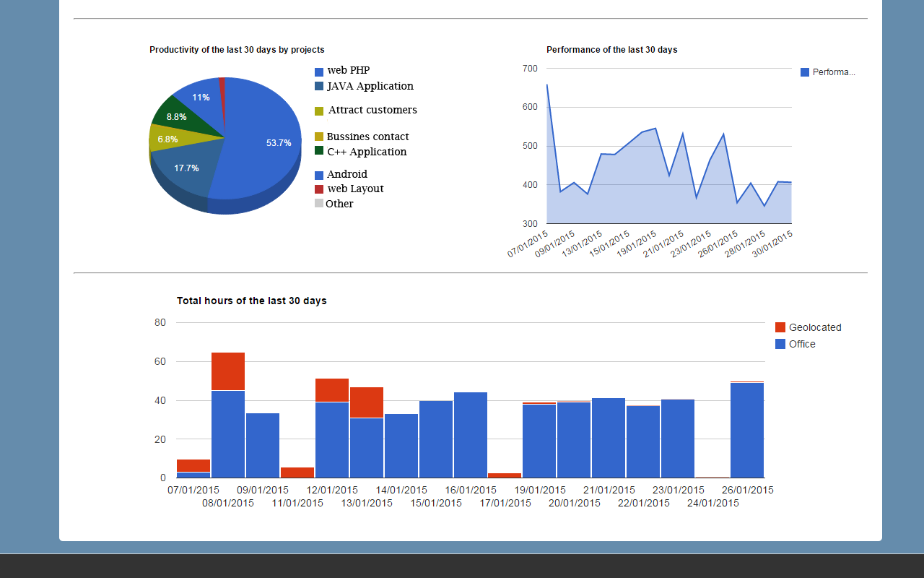Click the web PHP legend color swatch
The width and height of the screenshot is (924, 578).
coord(319,72)
